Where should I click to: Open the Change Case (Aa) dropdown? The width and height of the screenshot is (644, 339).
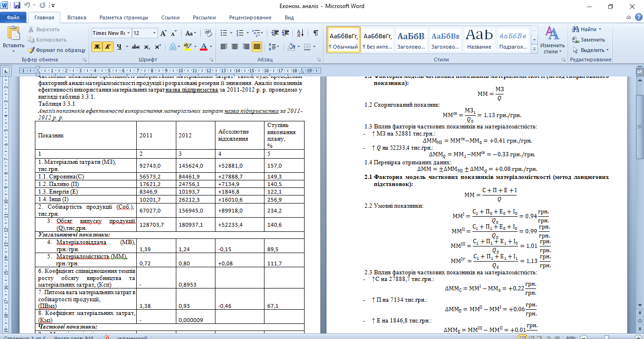(x=190, y=33)
